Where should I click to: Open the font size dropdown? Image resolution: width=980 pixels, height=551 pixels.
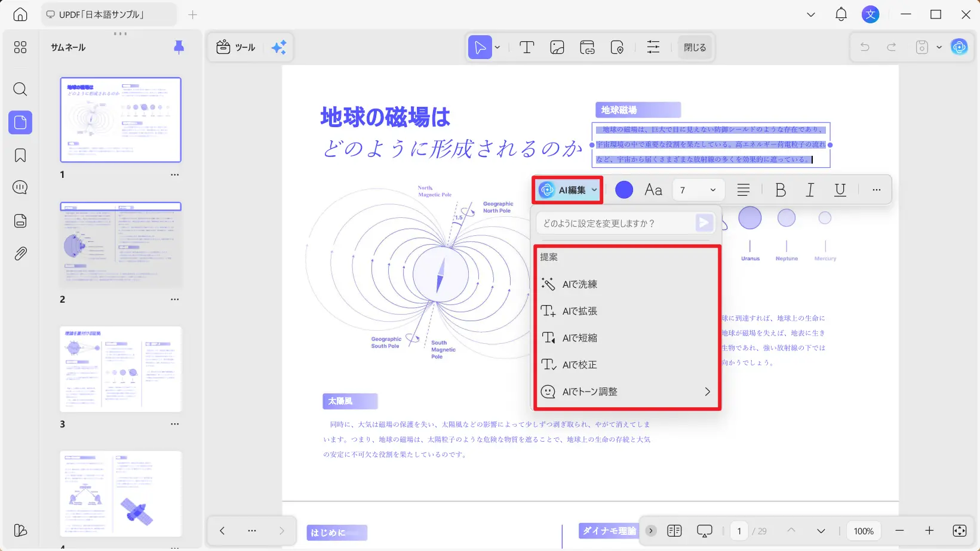tap(698, 189)
